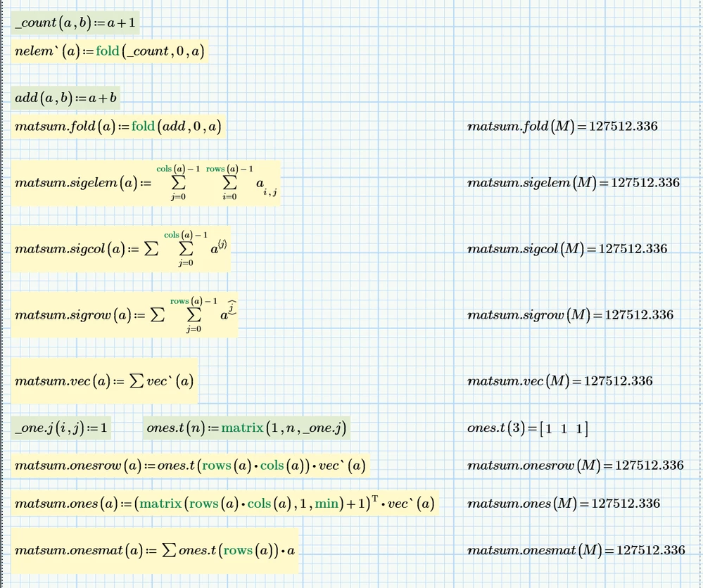Click the matsum.ones(M)=127512.336 result
The height and width of the screenshot is (588, 703).
pyautogui.click(x=564, y=504)
